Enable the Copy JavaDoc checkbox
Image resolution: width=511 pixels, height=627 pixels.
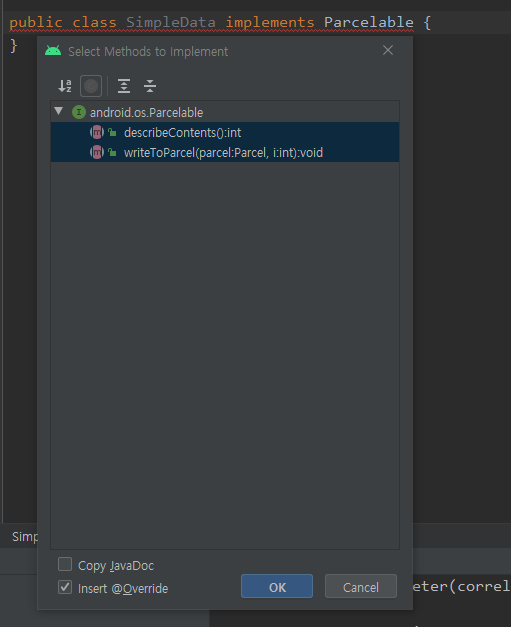65,564
